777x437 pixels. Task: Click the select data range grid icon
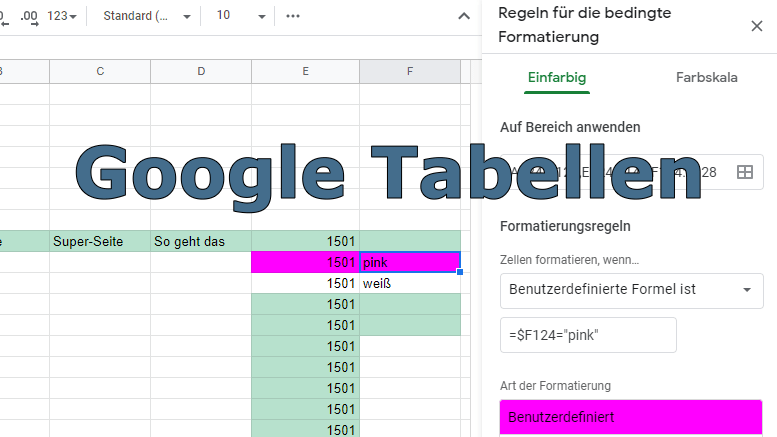[745, 172]
